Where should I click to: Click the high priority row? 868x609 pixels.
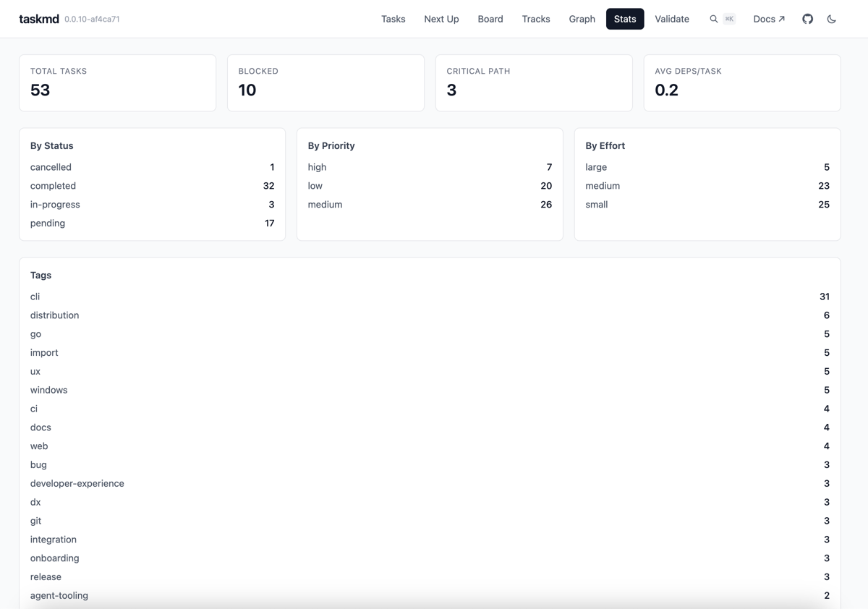[x=430, y=167]
